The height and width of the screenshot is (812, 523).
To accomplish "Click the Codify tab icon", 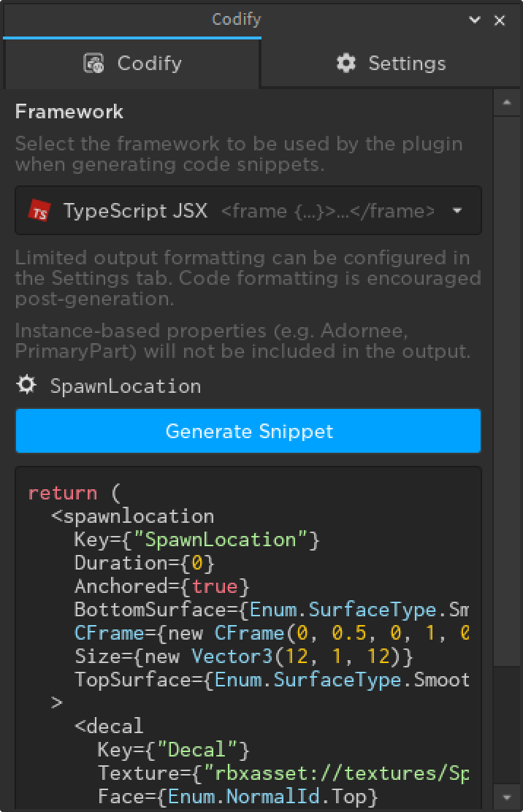I will 93,64.
